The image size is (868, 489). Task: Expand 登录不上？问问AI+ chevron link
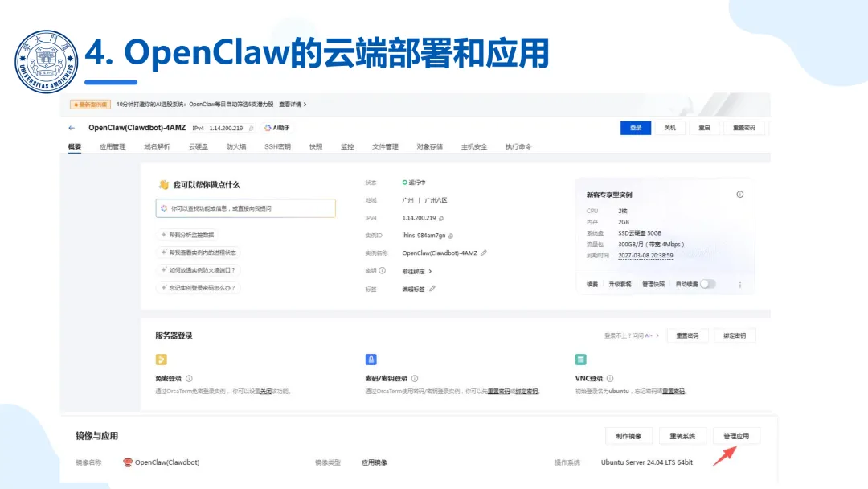[x=657, y=335]
